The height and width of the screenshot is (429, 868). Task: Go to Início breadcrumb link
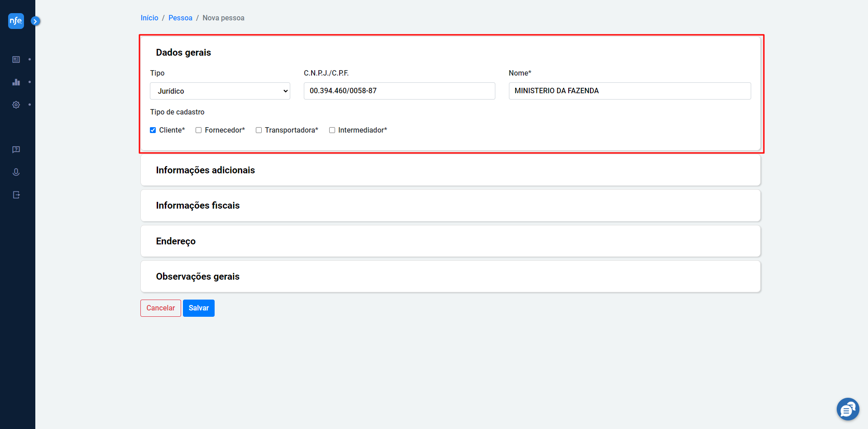coord(149,18)
